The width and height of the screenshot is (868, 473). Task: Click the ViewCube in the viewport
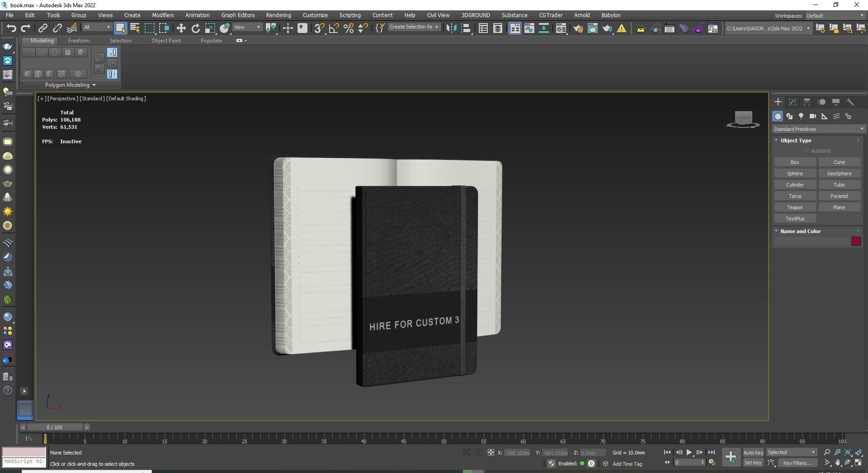(743, 119)
